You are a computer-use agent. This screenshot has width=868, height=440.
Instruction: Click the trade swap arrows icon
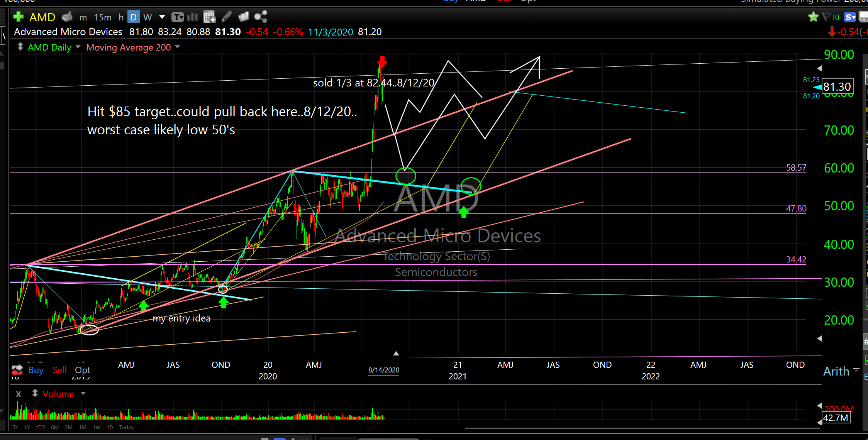(17, 370)
